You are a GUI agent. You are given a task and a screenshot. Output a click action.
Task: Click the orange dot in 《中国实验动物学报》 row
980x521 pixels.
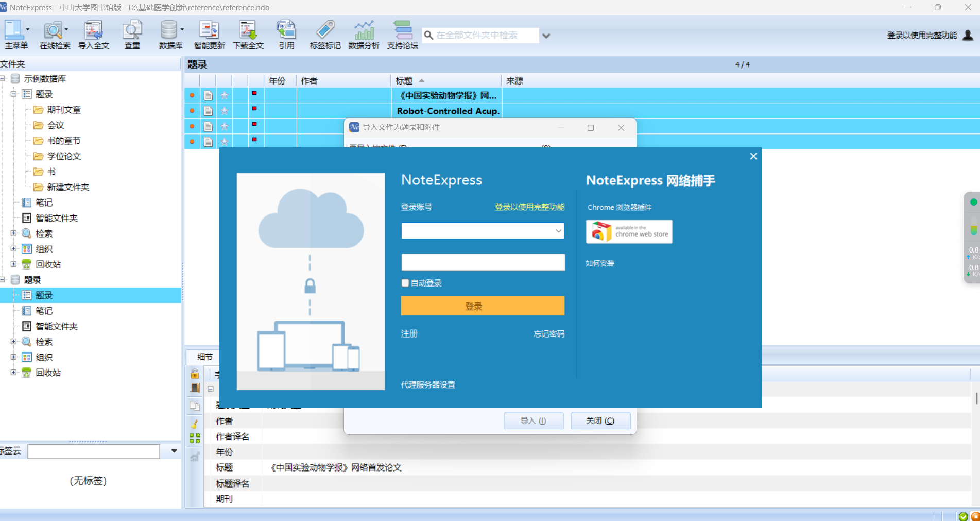click(x=192, y=95)
